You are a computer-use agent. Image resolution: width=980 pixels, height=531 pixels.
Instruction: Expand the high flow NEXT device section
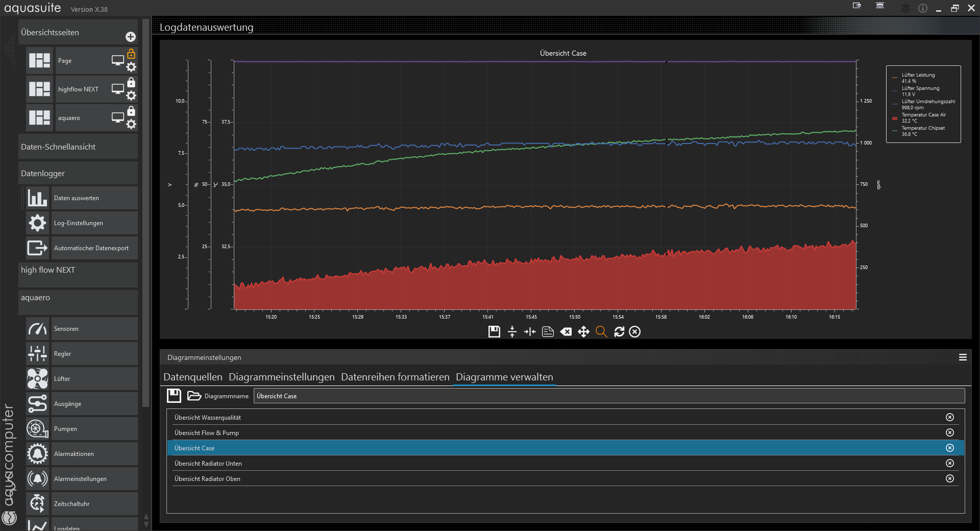78,270
